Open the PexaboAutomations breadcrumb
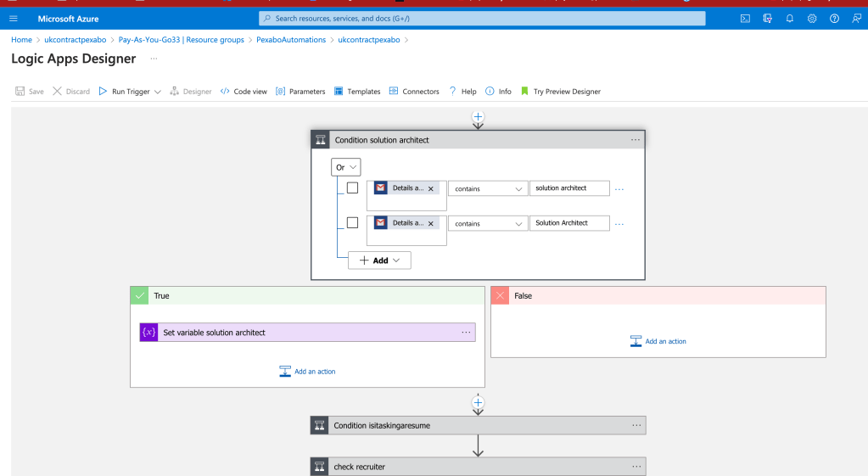This screenshot has height=476, width=868. 291,40
